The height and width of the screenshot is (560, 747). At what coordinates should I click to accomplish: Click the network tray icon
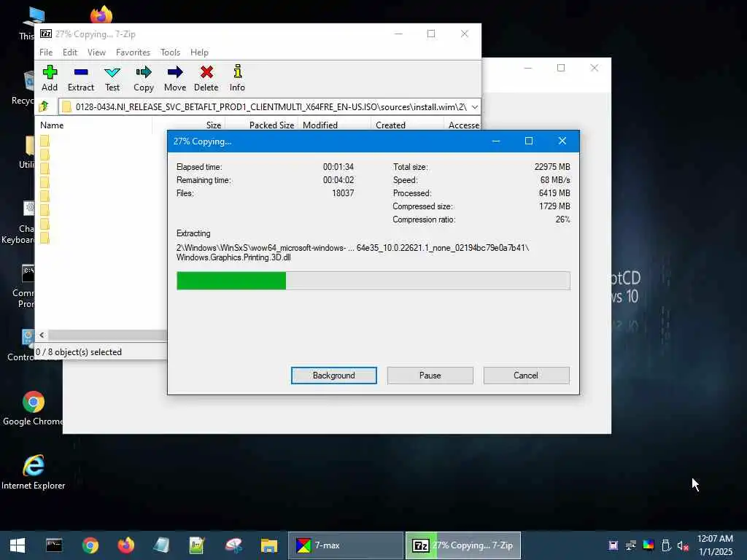coord(631,545)
